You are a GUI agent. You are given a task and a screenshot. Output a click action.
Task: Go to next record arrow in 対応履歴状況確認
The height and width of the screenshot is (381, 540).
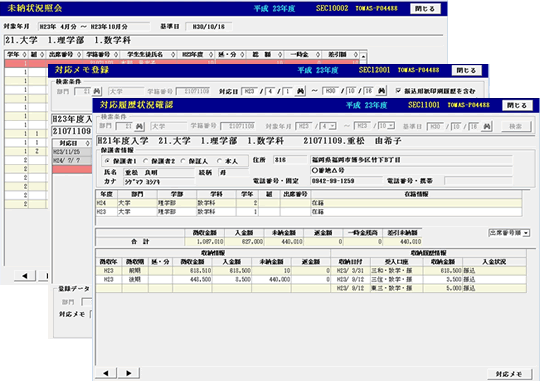(129, 373)
